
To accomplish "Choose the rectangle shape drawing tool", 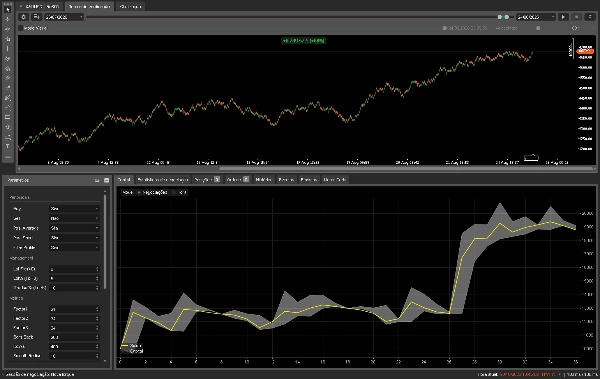I will coord(7,117).
